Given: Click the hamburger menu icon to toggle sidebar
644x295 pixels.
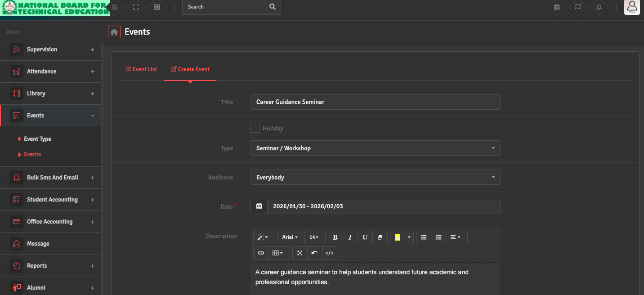Looking at the screenshot, I should 115,7.
